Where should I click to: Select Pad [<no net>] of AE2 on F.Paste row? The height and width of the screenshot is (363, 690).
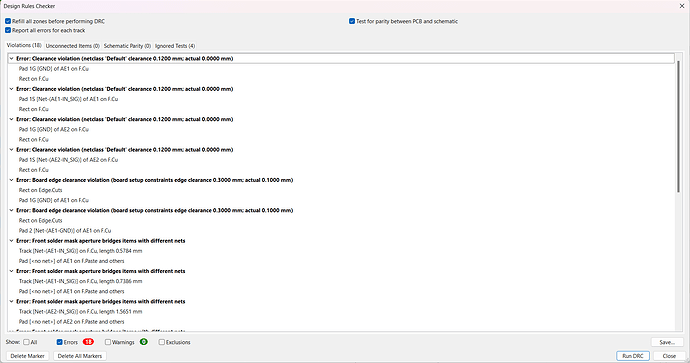pos(71,322)
